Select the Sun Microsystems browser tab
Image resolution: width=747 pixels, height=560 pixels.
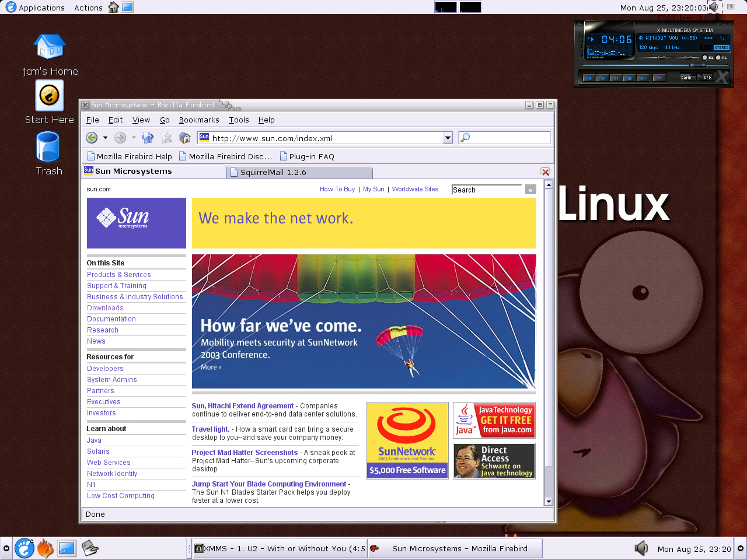[154, 171]
